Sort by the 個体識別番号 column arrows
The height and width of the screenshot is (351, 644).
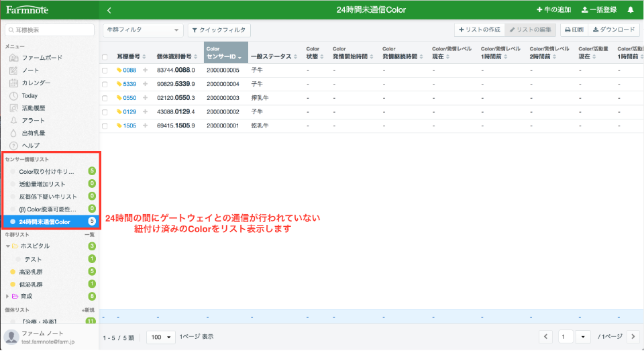coord(195,57)
